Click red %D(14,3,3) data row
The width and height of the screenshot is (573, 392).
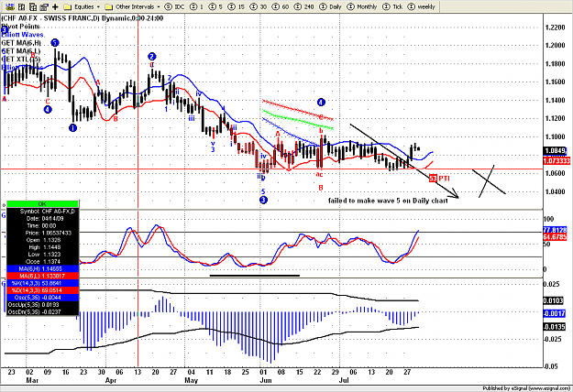point(43,290)
